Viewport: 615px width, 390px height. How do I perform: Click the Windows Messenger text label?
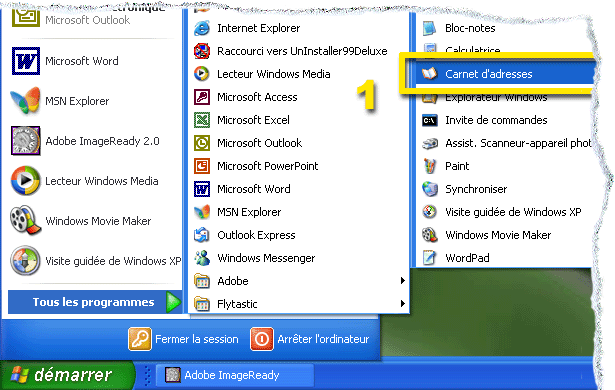(266, 258)
